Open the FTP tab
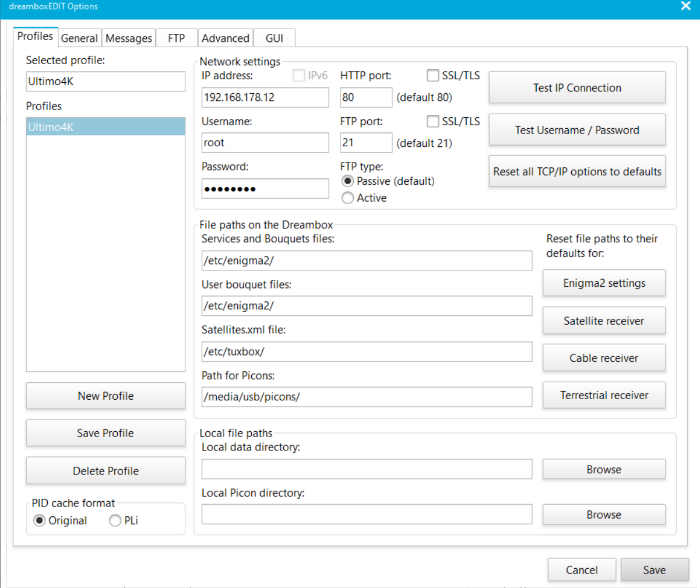Screen dimensions: 700x588 pos(176,38)
